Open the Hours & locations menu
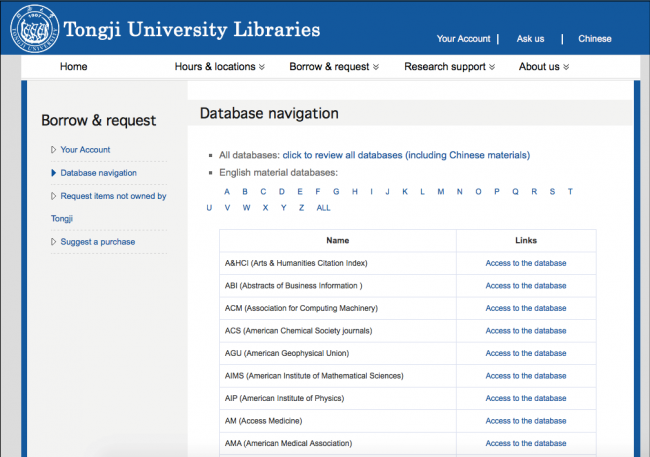 pyautogui.click(x=215, y=67)
